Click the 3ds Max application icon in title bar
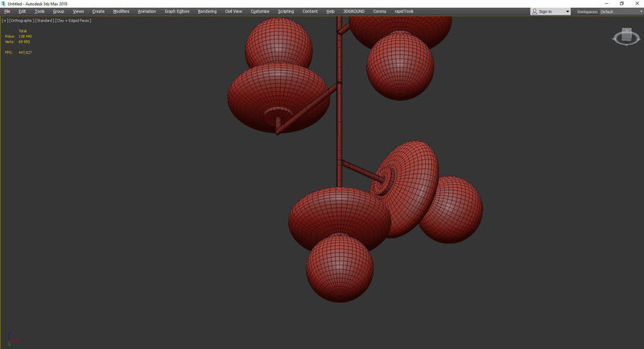This screenshot has height=349, width=644. point(3,3)
